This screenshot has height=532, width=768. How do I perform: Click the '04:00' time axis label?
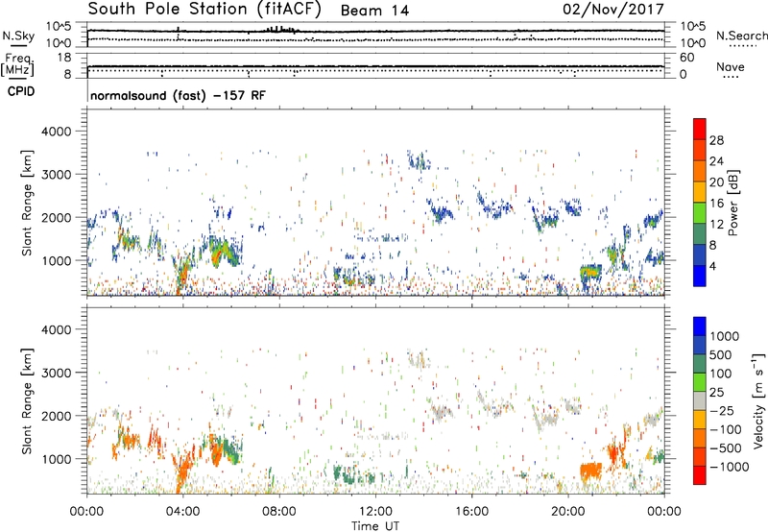point(182,512)
